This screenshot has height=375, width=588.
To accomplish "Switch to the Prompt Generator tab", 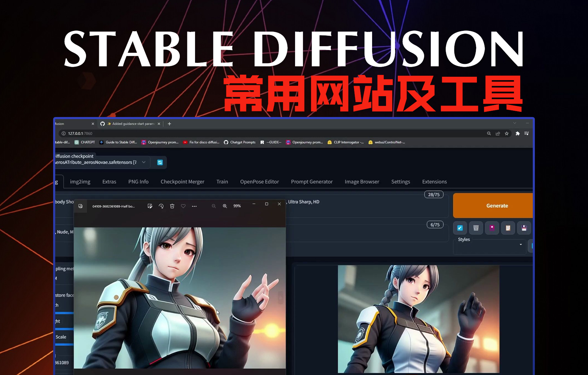I will 312,182.
